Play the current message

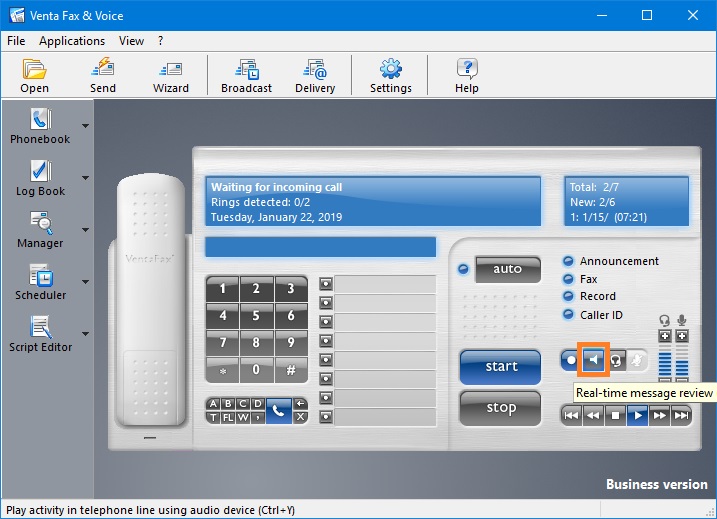[637, 415]
